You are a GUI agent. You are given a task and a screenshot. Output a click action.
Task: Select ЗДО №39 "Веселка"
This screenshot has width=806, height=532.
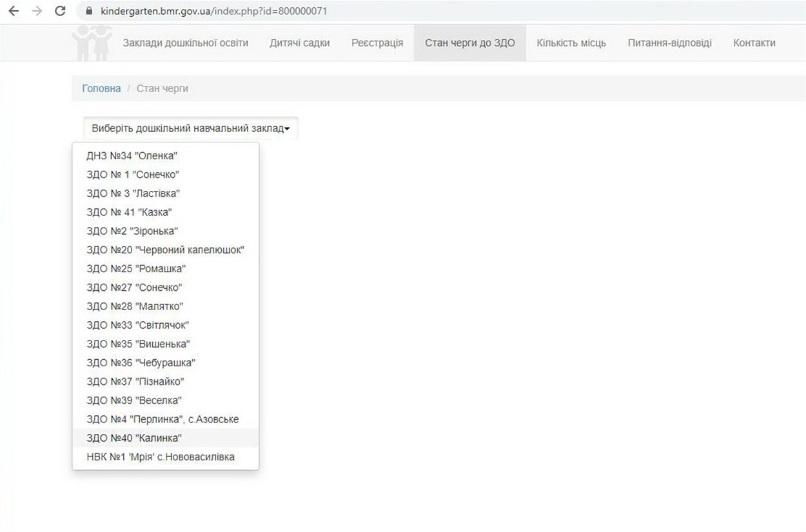[x=165, y=400]
